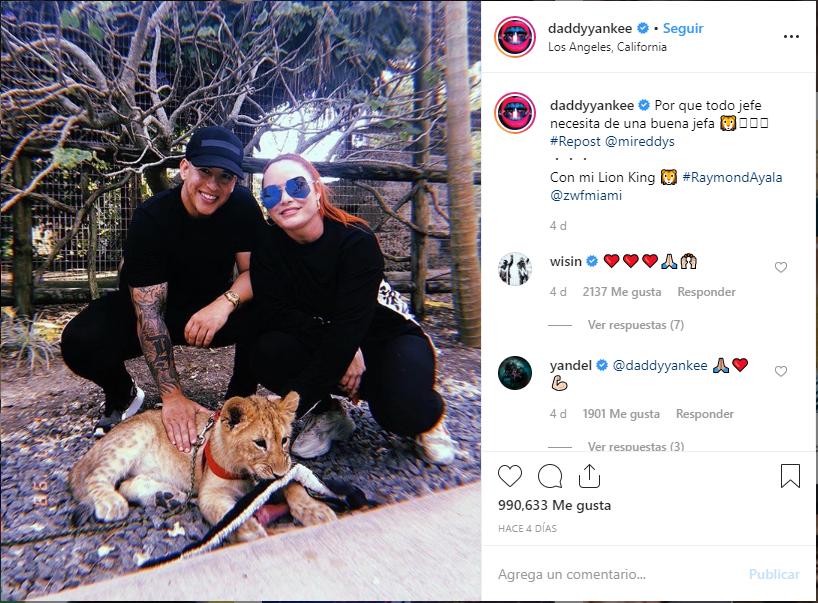This screenshot has height=603, width=818.
Task: Open the Los Angeles, California location
Action: [607, 47]
